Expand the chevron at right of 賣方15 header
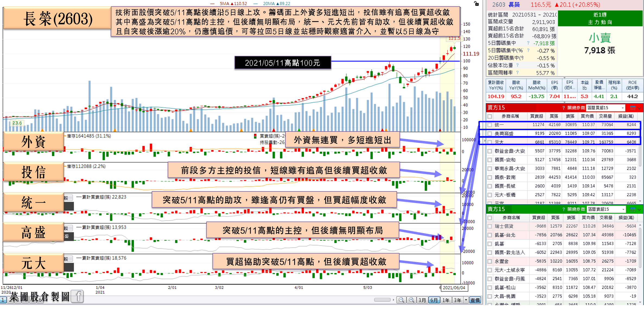Image resolution: width=644 pixels, height=311 pixels. 640,210
